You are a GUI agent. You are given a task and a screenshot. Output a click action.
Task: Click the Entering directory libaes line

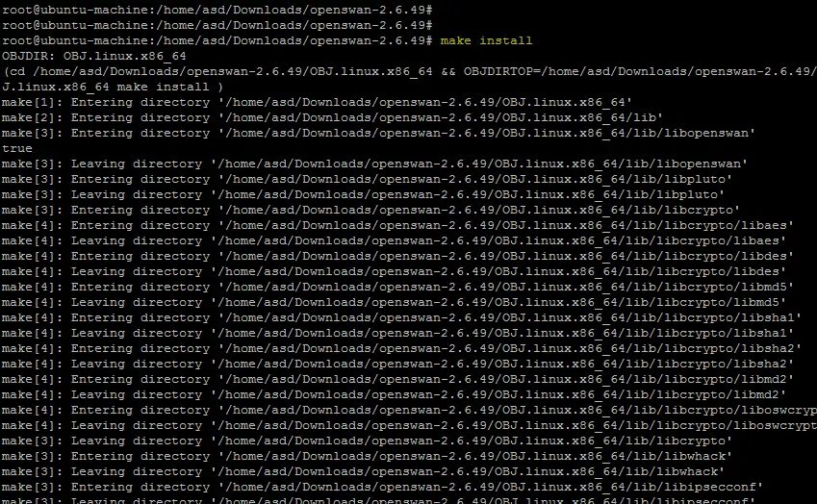(x=397, y=225)
